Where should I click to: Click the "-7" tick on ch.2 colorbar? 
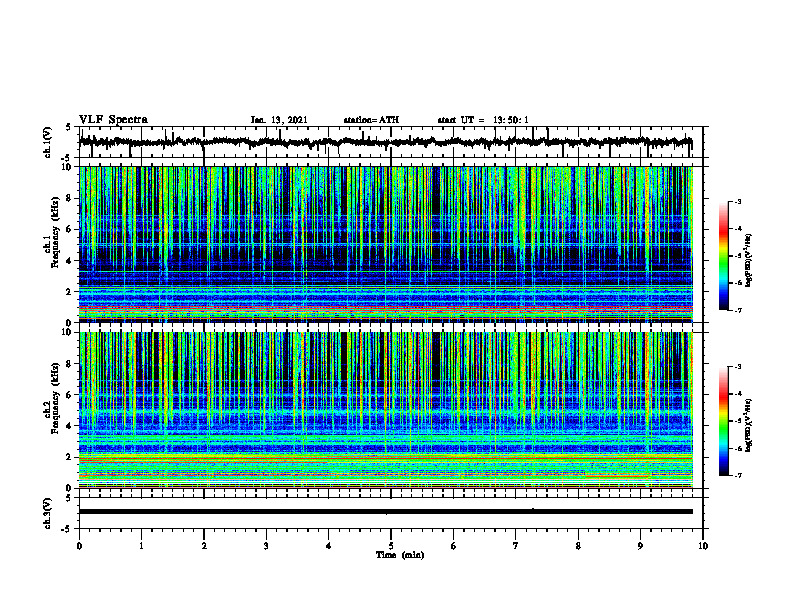click(738, 476)
